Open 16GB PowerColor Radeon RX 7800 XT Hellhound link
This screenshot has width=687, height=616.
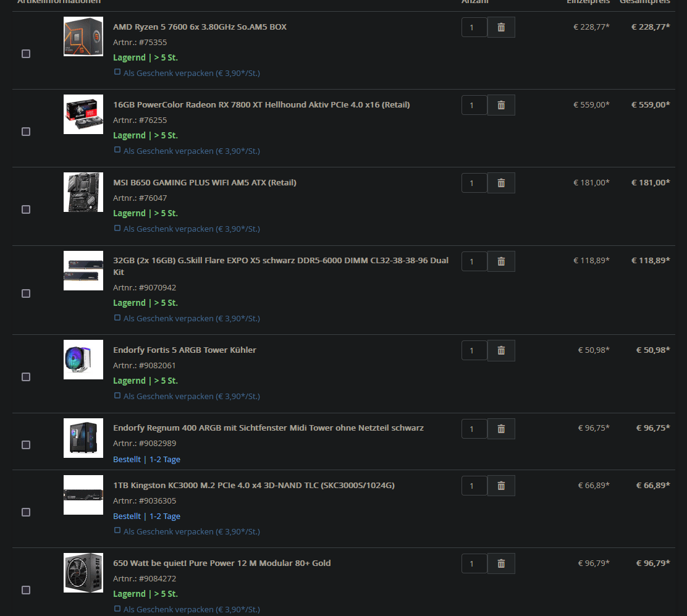pyautogui.click(x=261, y=104)
